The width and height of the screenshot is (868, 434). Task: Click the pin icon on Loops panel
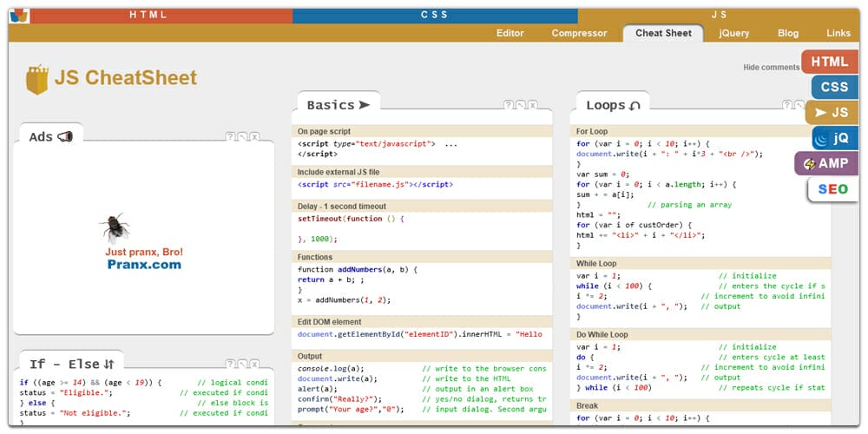pyautogui.click(x=799, y=105)
